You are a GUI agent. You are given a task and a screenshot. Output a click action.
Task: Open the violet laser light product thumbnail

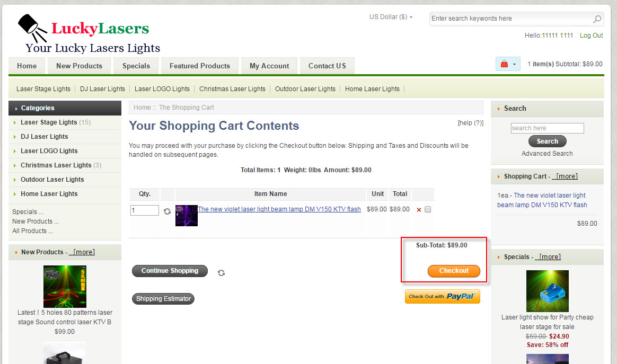(x=187, y=216)
